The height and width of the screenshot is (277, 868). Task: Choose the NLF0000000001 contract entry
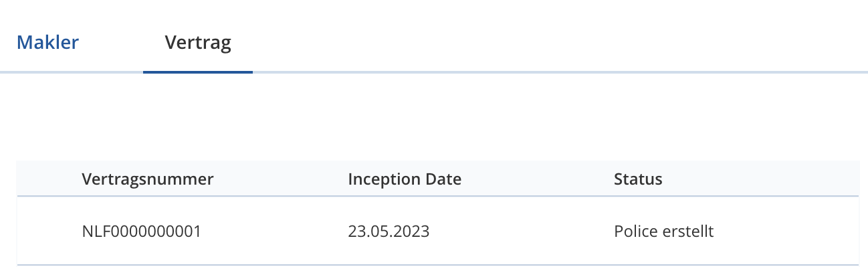pos(142,232)
